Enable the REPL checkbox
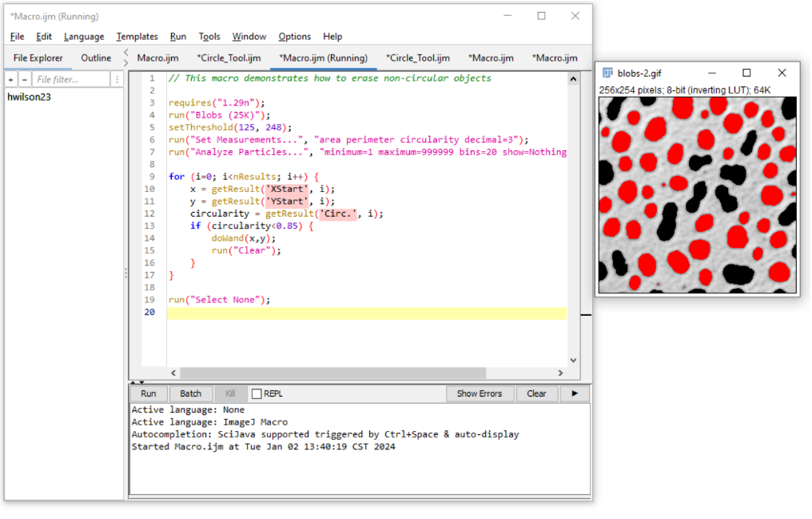Image resolution: width=812 pixels, height=519 pixels. click(257, 393)
